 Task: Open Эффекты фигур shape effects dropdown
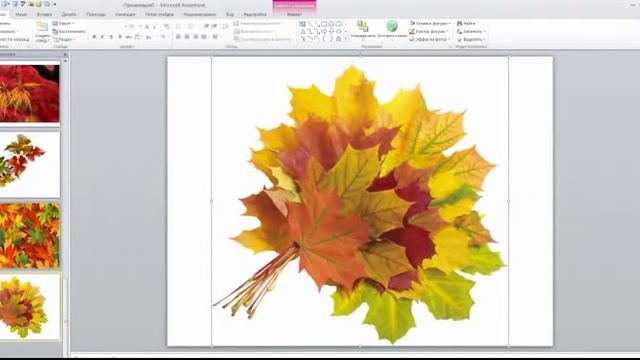pos(430,39)
